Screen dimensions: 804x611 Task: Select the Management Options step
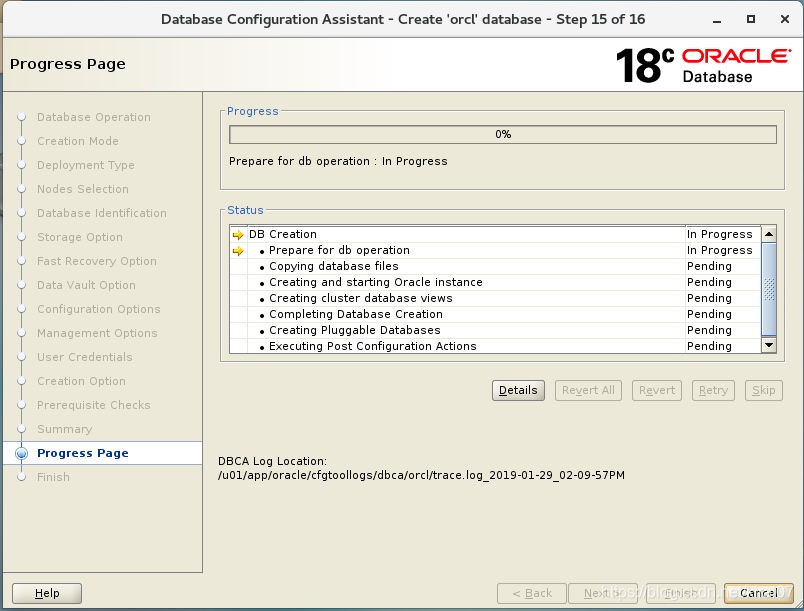(x=97, y=333)
